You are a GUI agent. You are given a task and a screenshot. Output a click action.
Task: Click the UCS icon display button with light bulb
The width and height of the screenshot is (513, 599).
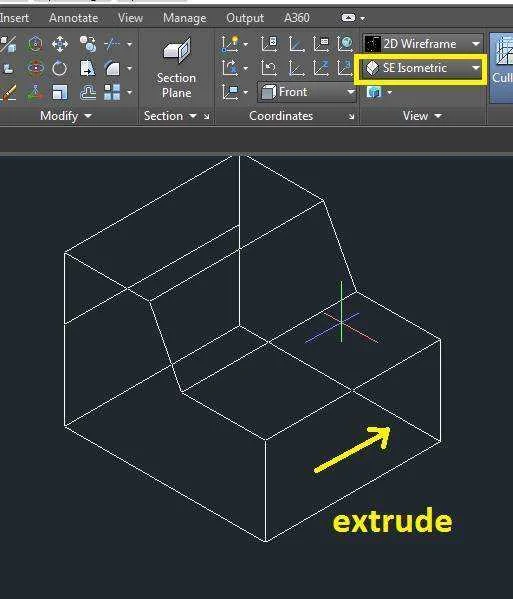coord(230,44)
